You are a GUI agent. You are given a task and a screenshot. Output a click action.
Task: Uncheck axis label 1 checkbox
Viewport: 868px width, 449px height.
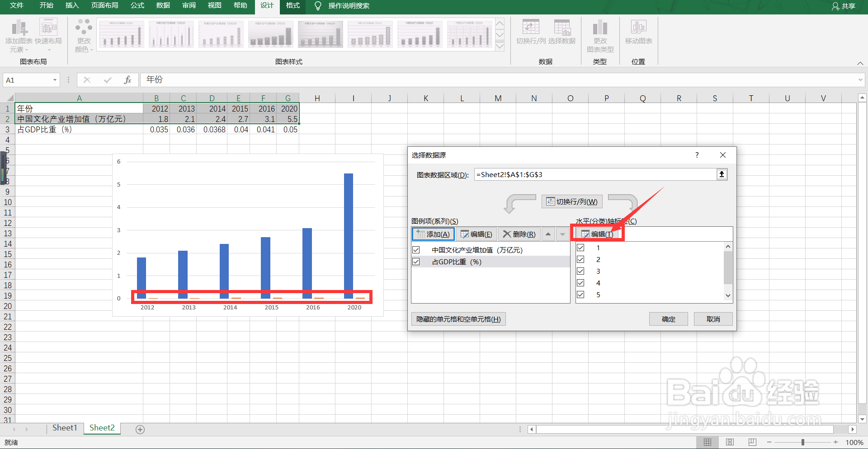581,248
